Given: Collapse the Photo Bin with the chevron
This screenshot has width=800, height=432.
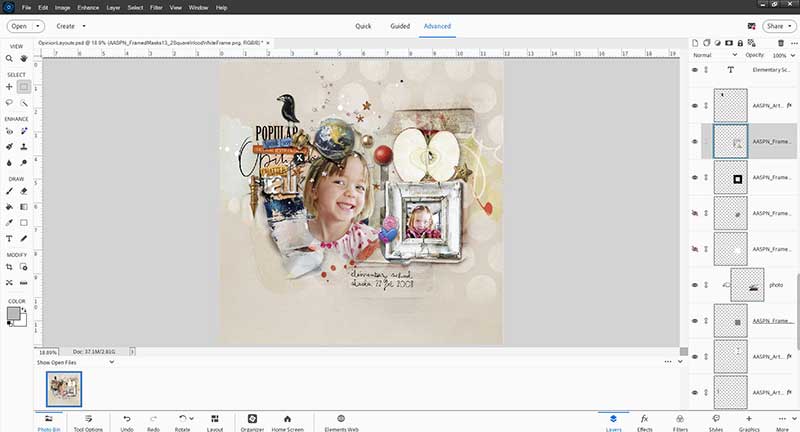Looking at the screenshot, I should click(x=680, y=362).
